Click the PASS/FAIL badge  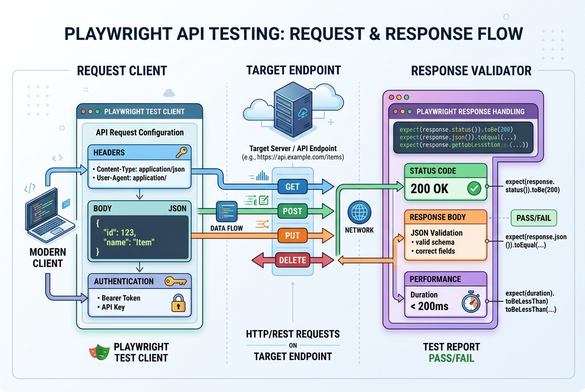(534, 218)
